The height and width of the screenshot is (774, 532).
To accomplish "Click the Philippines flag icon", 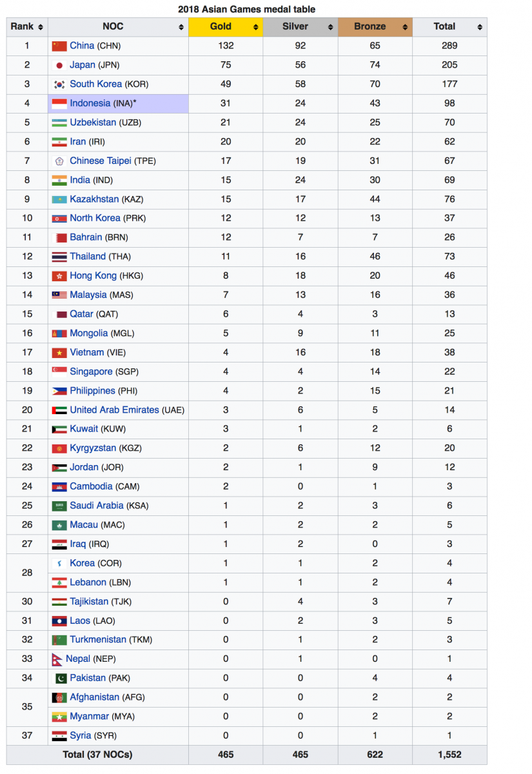I will 59,391.
